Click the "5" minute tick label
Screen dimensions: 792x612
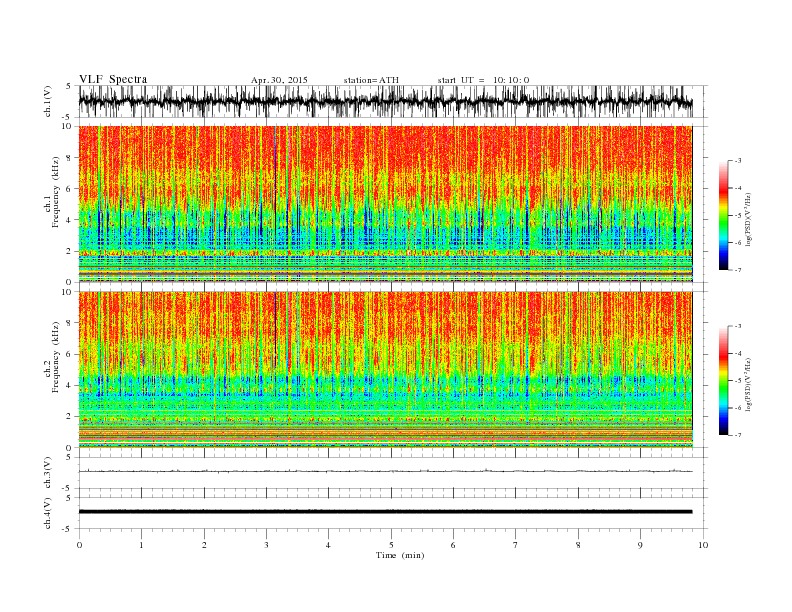pyautogui.click(x=391, y=545)
